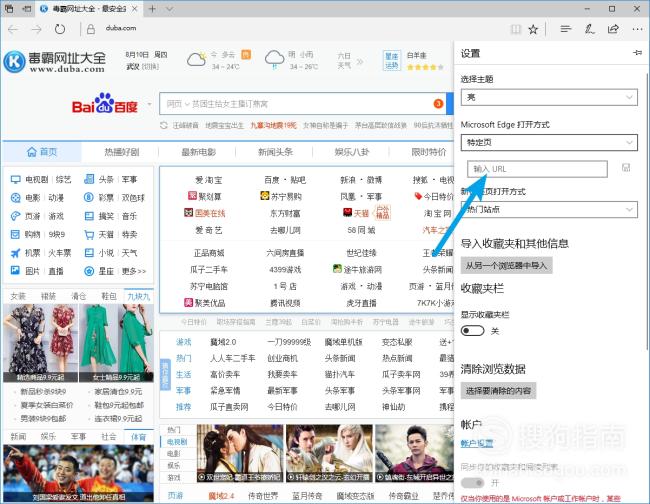The image size is (650, 504).
Task: Open the table tennis sports photo
Action: click(x=78, y=473)
